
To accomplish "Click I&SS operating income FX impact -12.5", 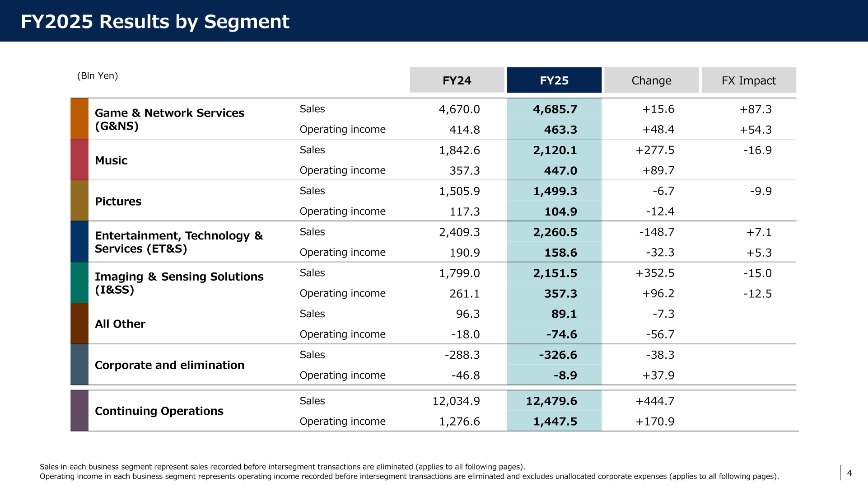I will tap(757, 294).
